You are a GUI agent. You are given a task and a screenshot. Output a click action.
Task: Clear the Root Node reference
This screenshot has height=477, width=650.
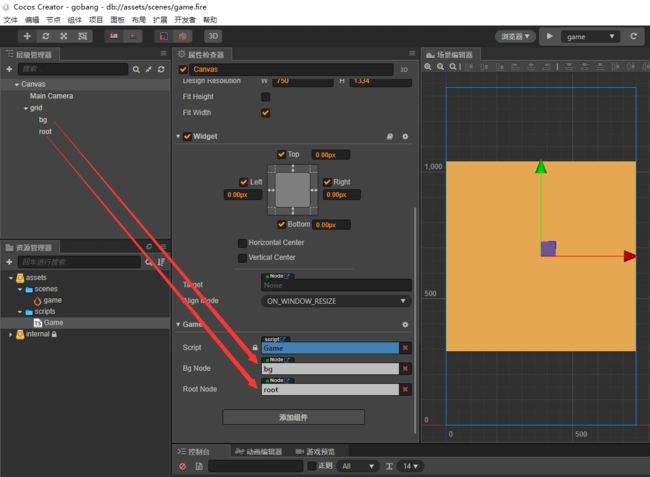click(405, 389)
